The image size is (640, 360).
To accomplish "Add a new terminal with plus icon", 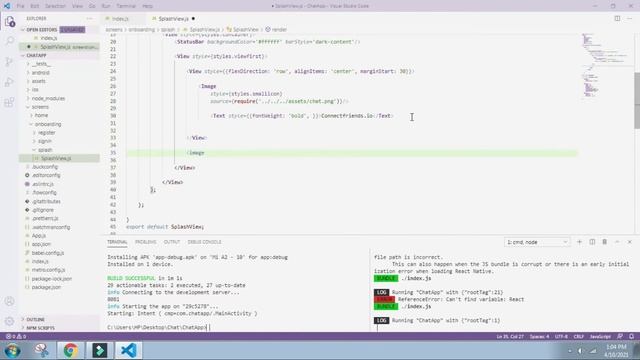I will (579, 242).
